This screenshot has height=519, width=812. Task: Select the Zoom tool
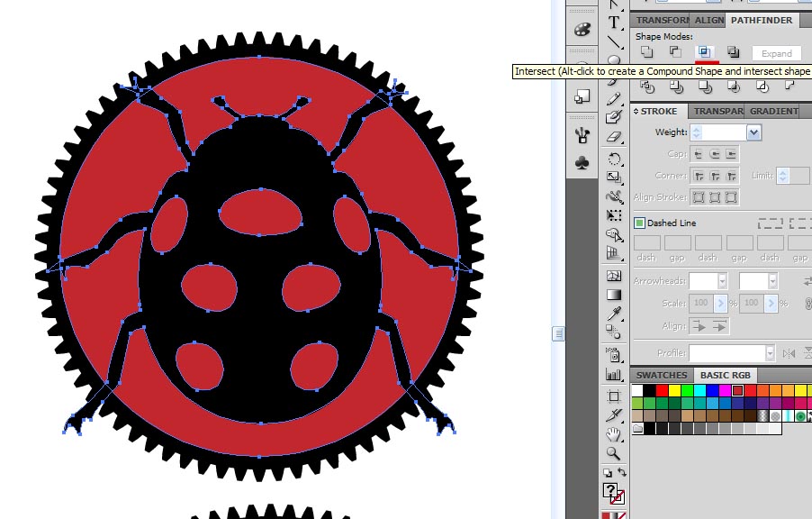[x=614, y=453]
